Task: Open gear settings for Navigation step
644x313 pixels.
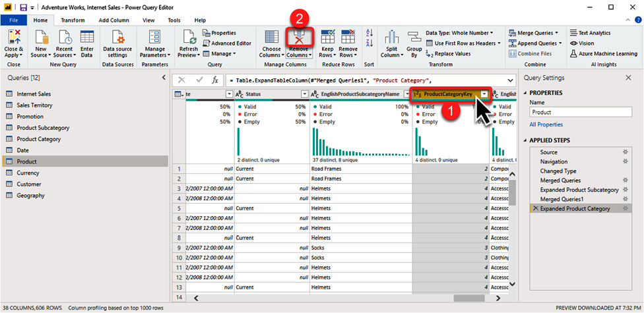Action: click(x=625, y=161)
